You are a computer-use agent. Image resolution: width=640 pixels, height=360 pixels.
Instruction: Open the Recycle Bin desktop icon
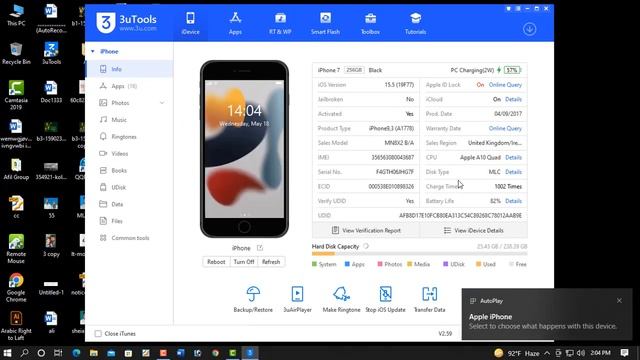coord(16,53)
